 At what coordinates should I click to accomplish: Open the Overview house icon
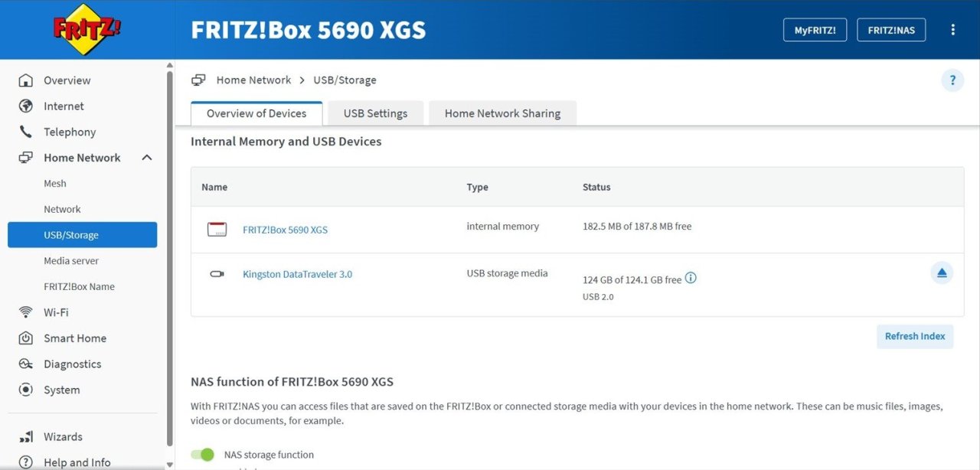26,80
